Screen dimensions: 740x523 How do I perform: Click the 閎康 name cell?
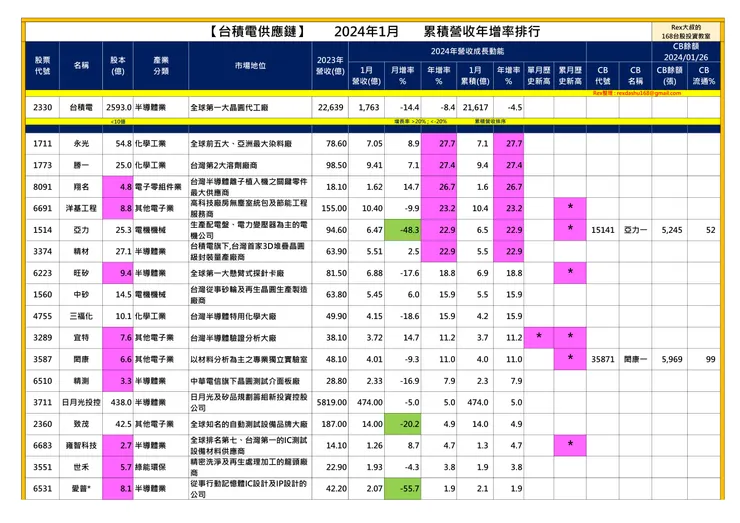coord(81,359)
